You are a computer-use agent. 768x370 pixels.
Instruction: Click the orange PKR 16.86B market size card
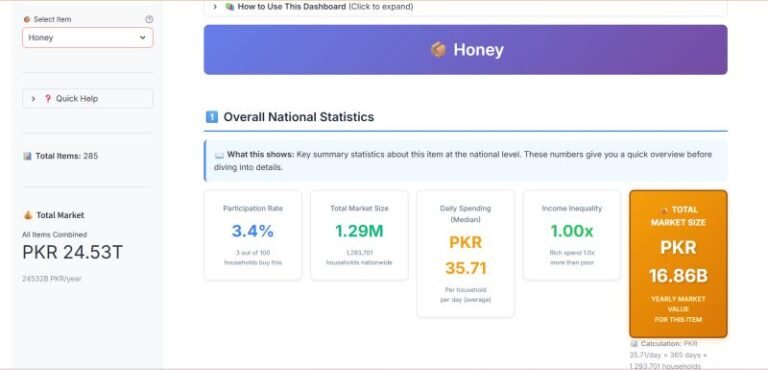(x=678, y=264)
